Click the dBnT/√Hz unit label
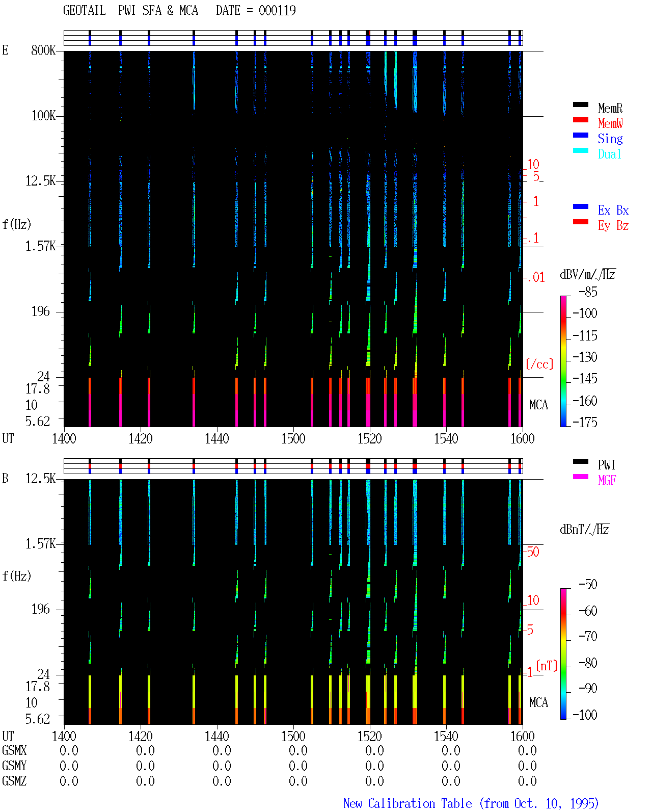 585,529
